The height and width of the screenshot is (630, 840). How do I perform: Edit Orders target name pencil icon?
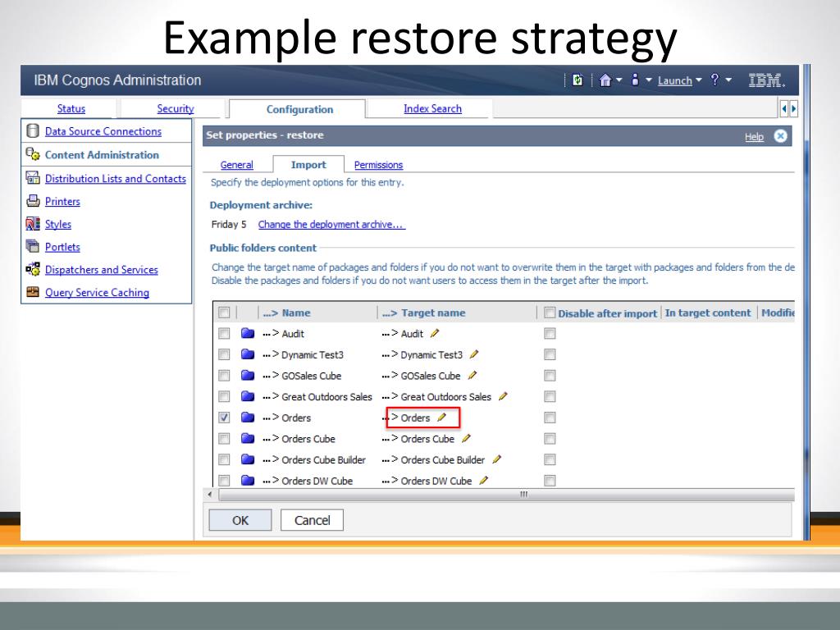tap(441, 418)
